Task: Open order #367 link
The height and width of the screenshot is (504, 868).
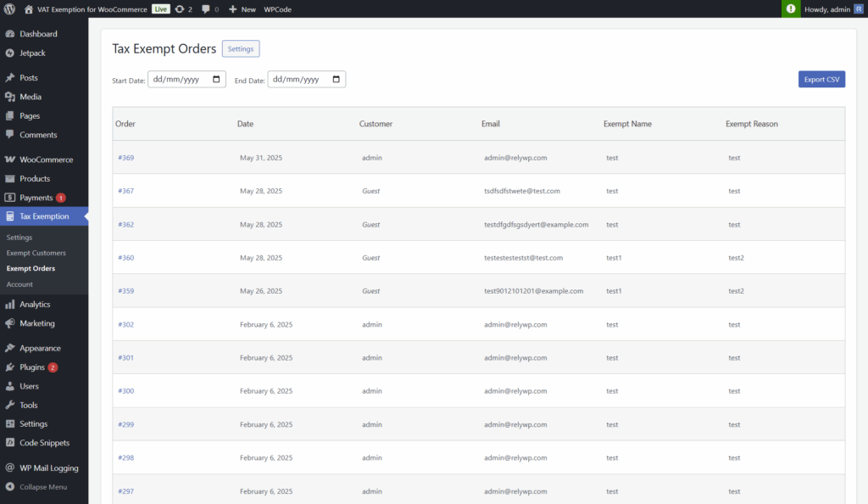Action: pyautogui.click(x=125, y=191)
